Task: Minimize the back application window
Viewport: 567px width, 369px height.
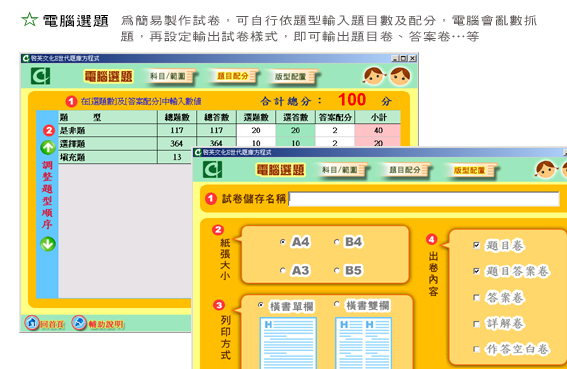Action: pyautogui.click(x=395, y=58)
